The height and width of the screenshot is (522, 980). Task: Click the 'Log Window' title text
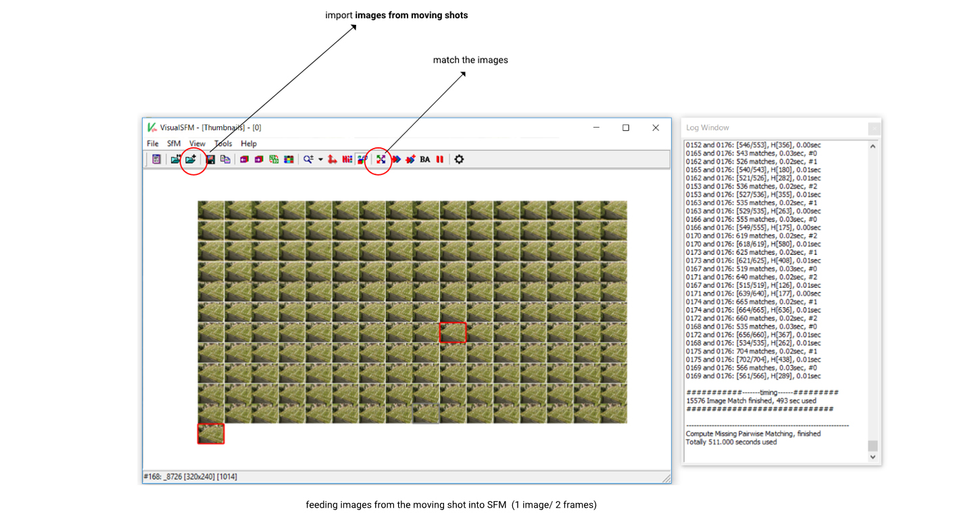click(708, 128)
